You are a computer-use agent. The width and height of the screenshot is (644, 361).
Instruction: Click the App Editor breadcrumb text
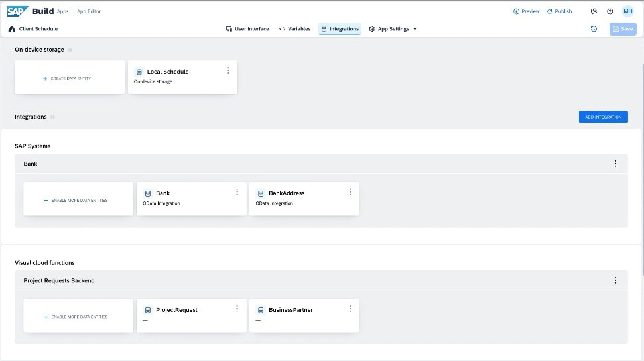coord(89,11)
